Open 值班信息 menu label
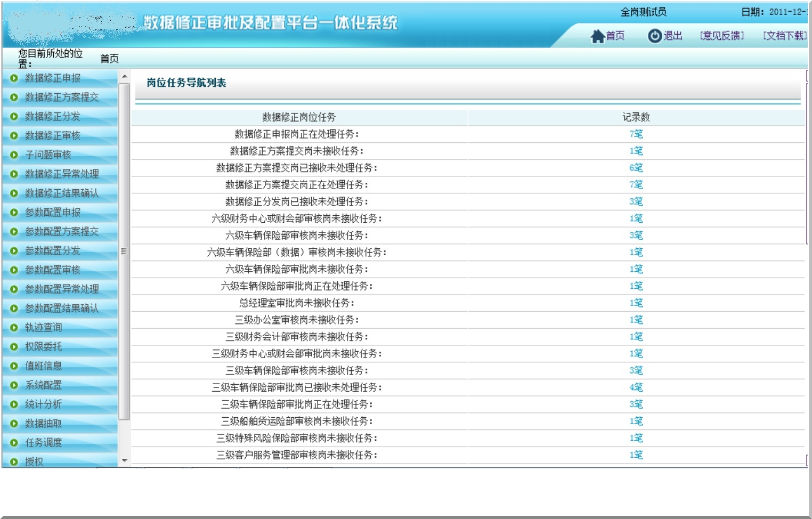 (x=44, y=366)
